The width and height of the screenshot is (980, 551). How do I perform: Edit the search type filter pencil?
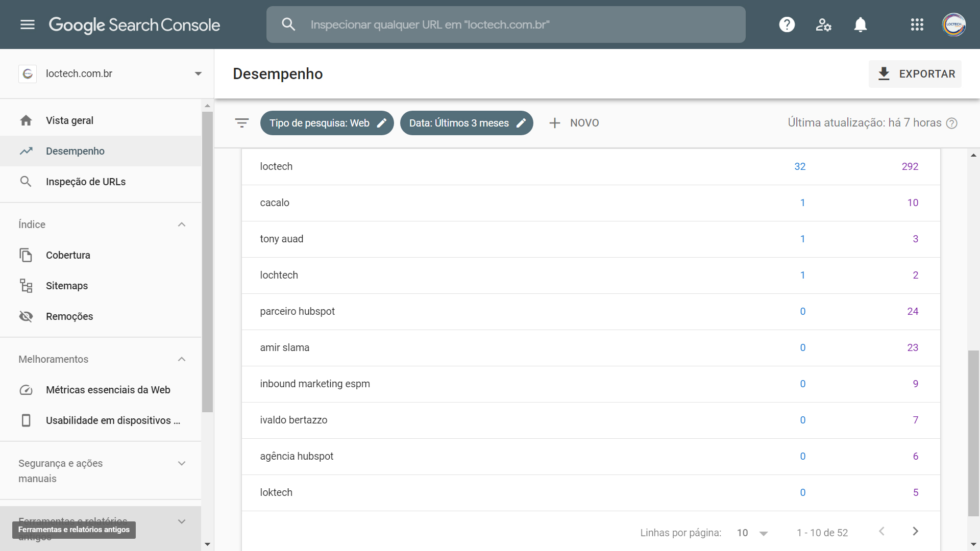pos(382,123)
